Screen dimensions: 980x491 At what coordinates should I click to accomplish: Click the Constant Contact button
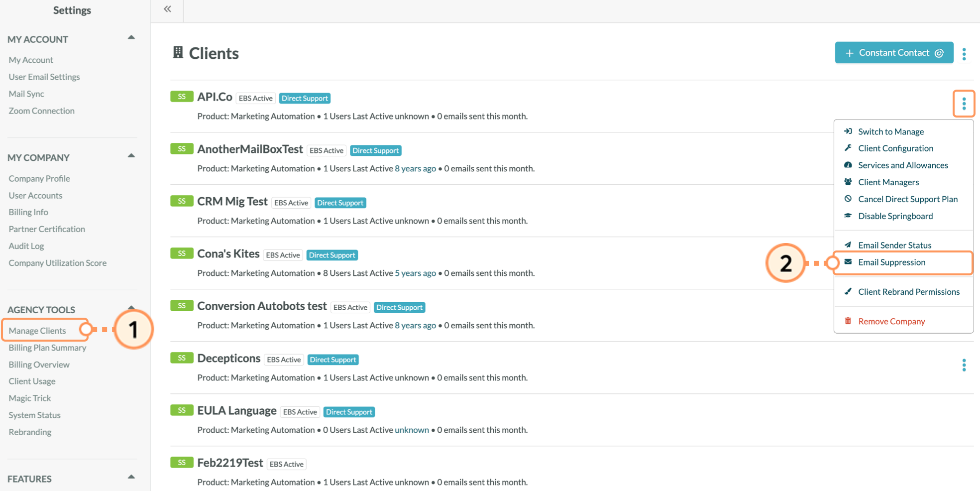(x=894, y=53)
